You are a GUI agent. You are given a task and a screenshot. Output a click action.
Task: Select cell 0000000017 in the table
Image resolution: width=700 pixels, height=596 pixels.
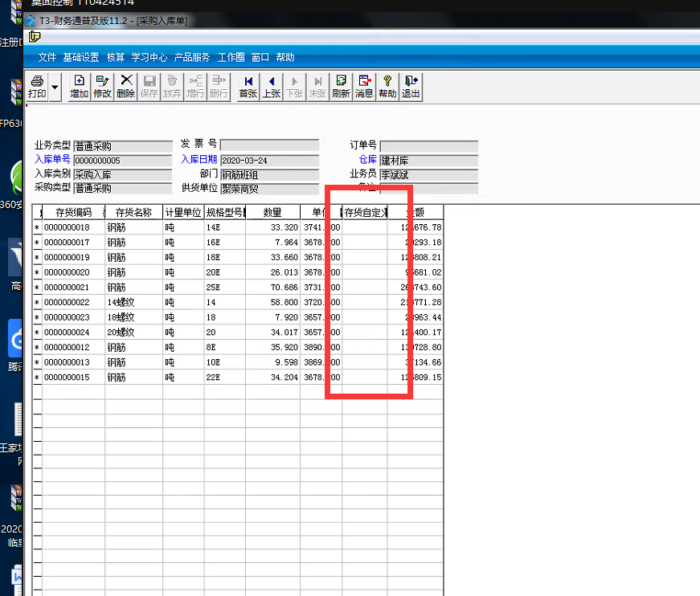point(73,243)
